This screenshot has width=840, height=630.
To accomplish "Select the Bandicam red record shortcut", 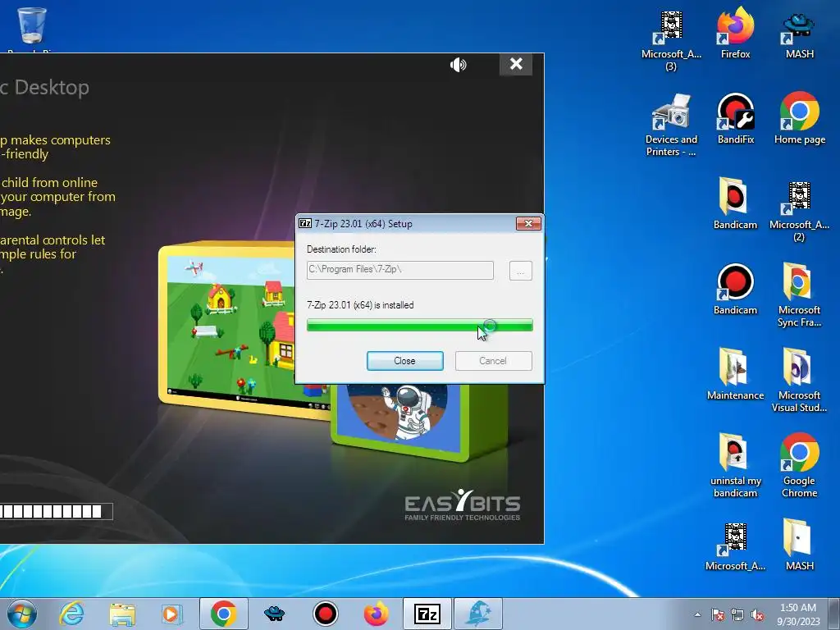I will click(x=735, y=290).
